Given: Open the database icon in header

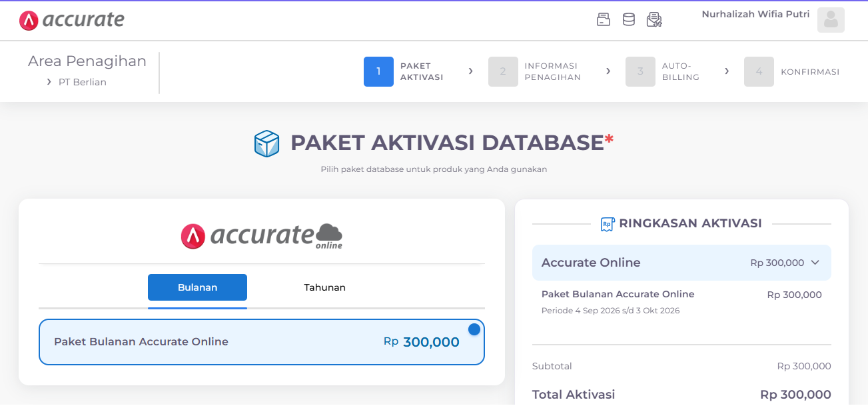Looking at the screenshot, I should (x=628, y=19).
